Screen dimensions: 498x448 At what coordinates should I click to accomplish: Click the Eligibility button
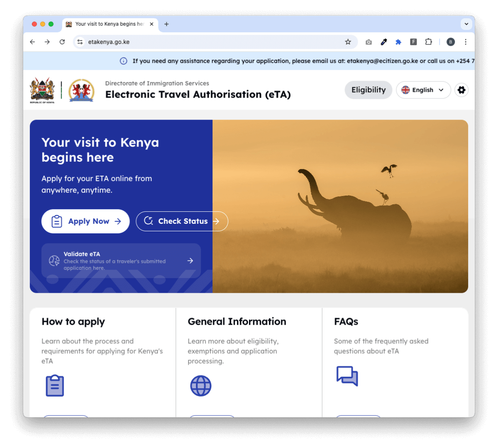[369, 90]
